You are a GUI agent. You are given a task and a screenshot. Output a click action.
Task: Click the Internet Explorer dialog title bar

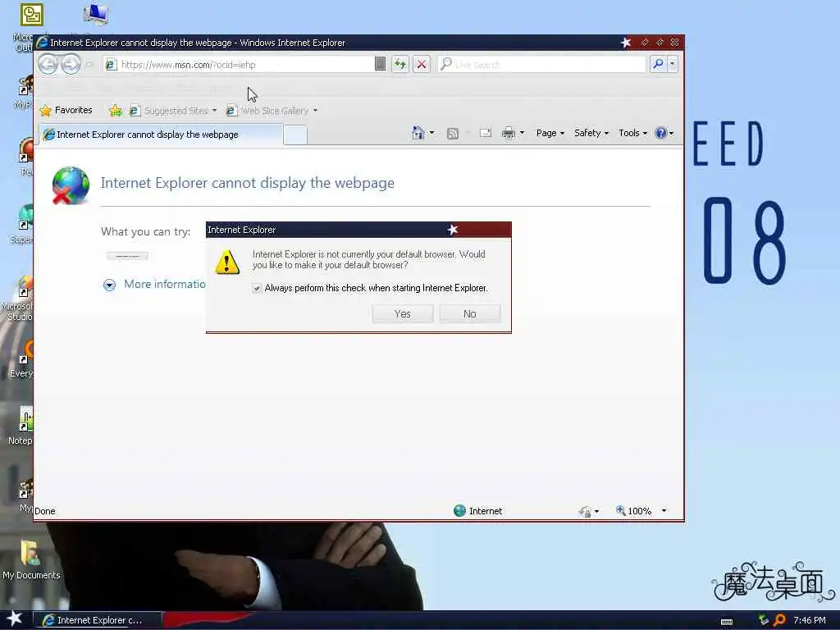tap(358, 230)
